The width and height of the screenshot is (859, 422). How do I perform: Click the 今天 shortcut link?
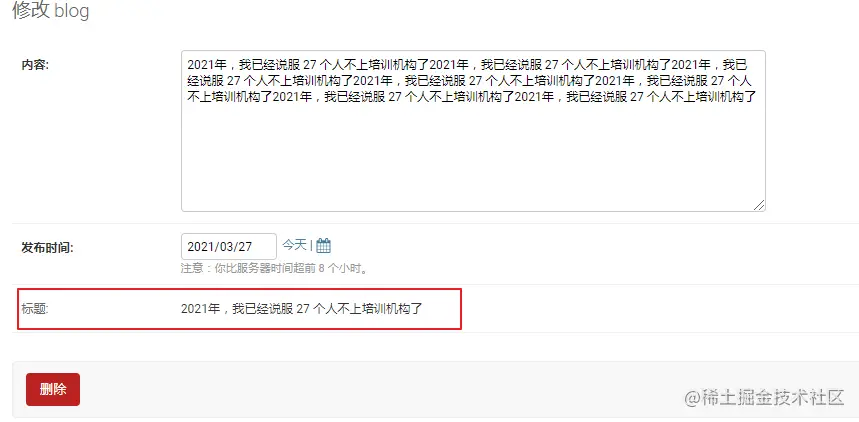pyautogui.click(x=294, y=245)
